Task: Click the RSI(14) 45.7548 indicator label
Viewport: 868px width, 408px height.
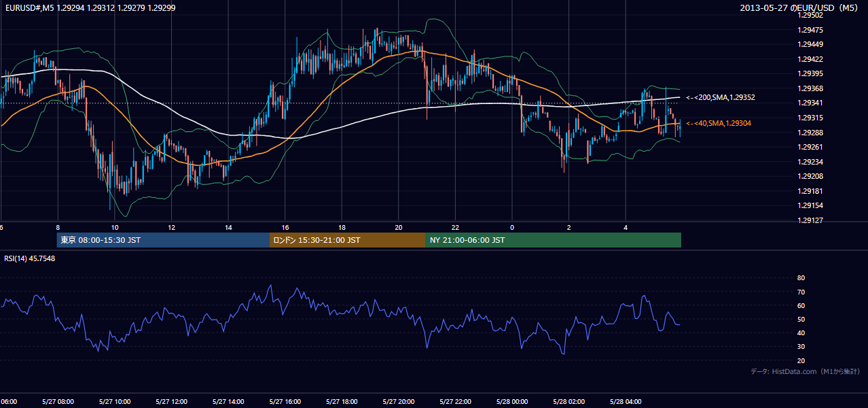Action: [30, 258]
